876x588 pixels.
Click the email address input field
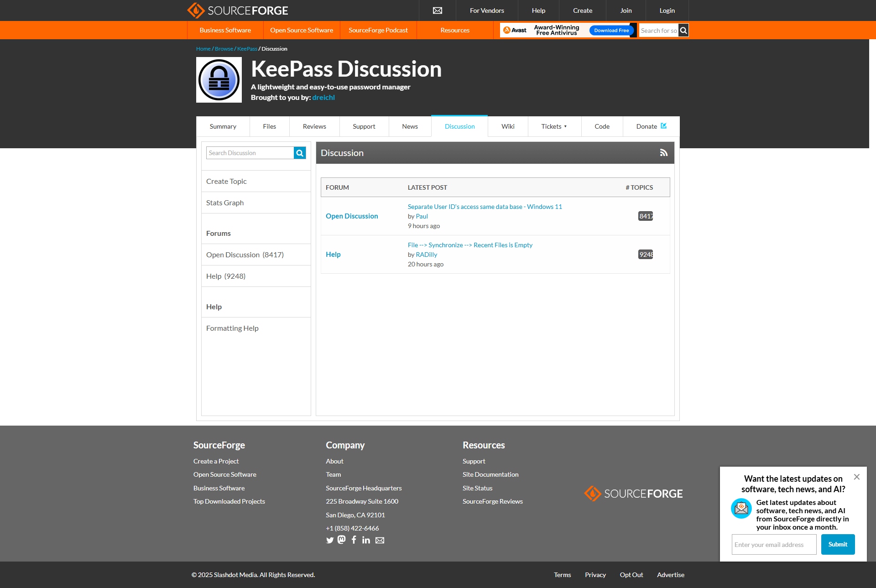(774, 545)
